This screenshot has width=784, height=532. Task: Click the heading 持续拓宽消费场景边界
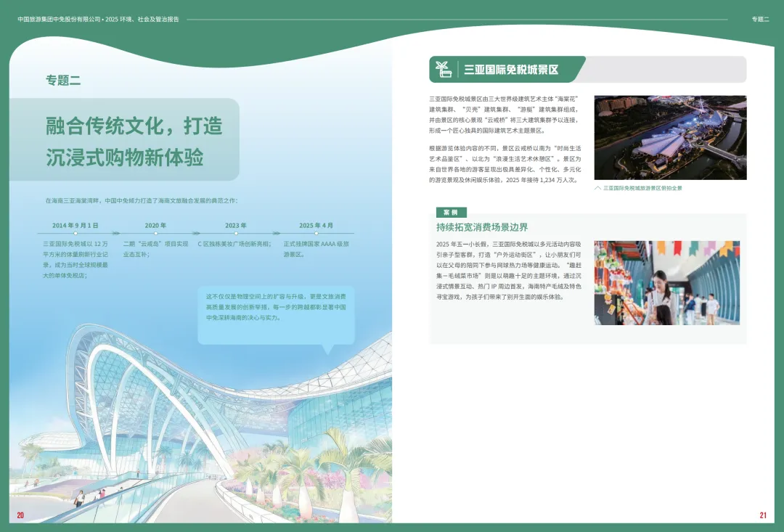pyautogui.click(x=482, y=227)
